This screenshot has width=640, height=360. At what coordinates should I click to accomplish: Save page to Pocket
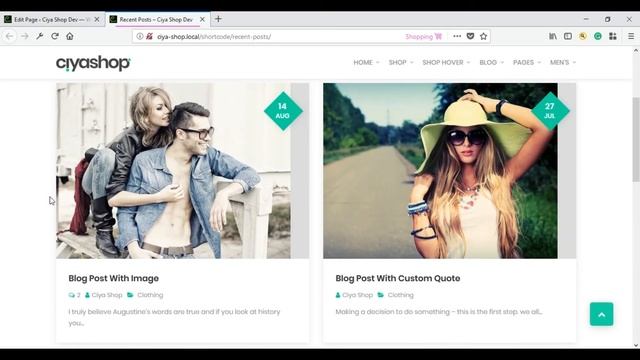click(x=470, y=36)
